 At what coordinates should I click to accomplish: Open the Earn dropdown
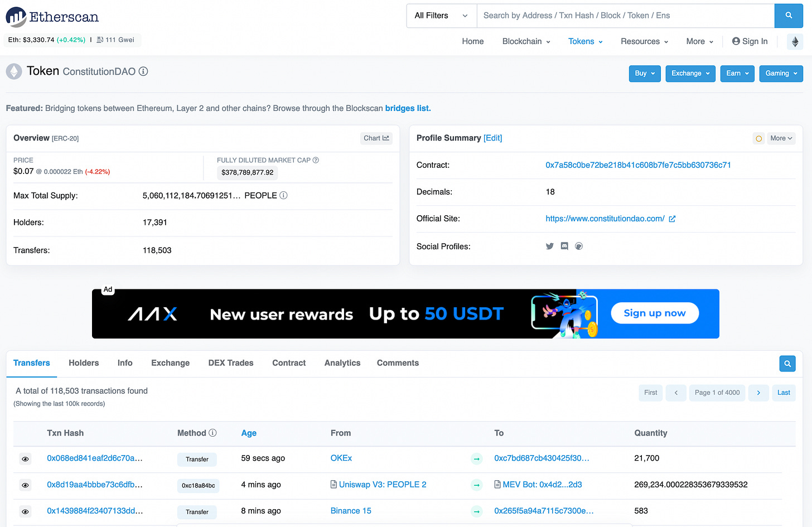point(737,74)
